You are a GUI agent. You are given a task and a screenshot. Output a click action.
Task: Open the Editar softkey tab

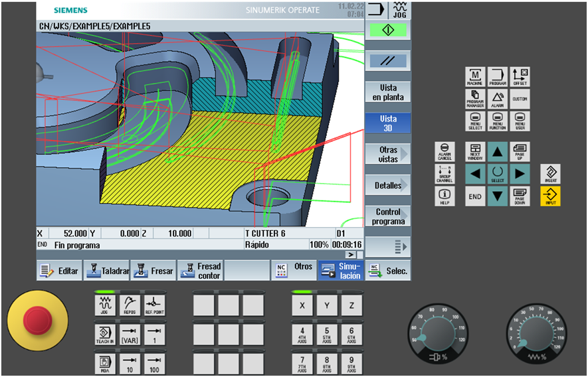pyautogui.click(x=59, y=271)
